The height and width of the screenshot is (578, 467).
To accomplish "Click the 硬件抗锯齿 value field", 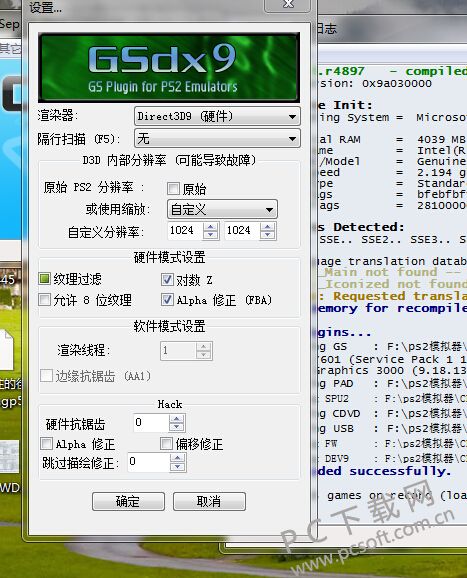I will [151, 423].
